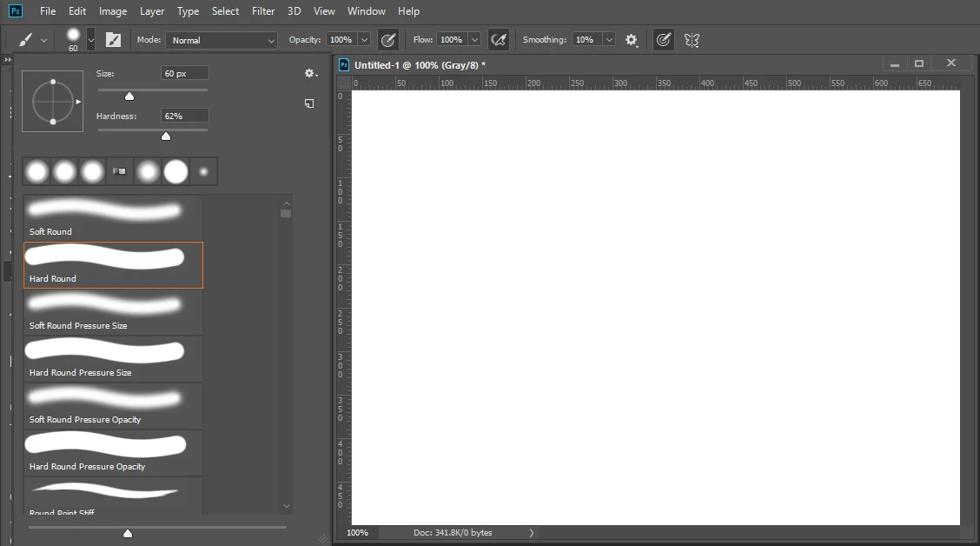Expand the Smoothing slider dropdown arrow
Image resolution: width=980 pixels, height=546 pixels.
(x=609, y=40)
